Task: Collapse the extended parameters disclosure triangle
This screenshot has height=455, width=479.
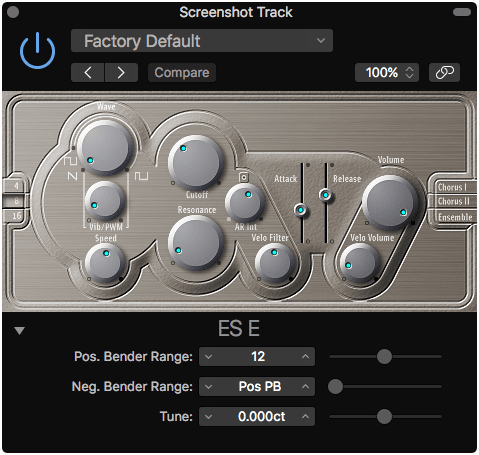Action: [x=19, y=330]
